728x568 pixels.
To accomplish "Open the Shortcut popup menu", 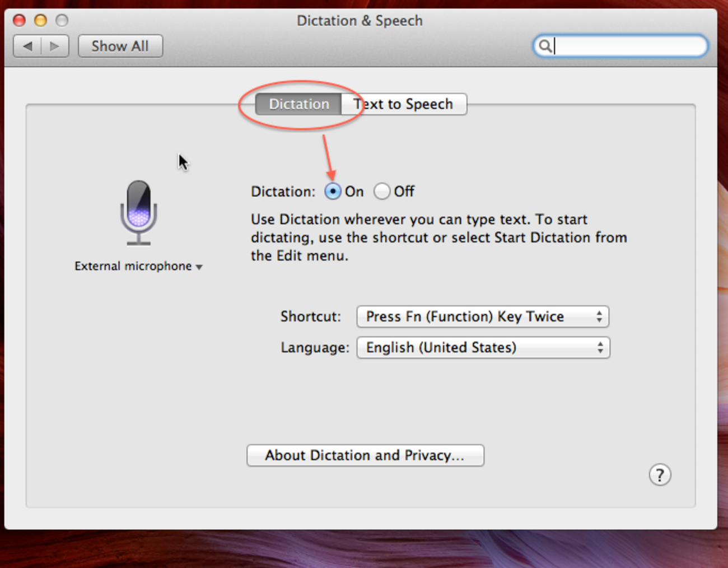I will pos(482,316).
